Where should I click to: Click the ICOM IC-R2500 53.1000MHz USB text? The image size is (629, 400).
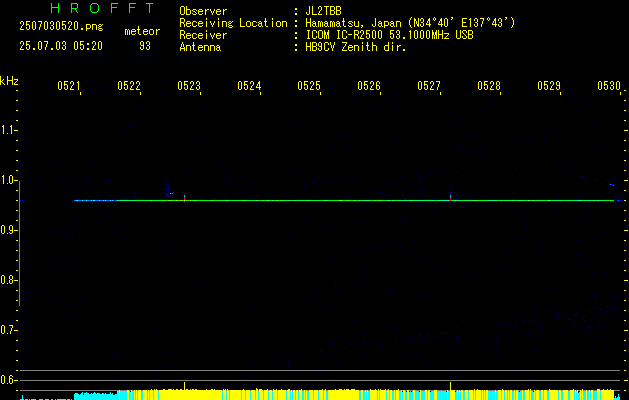(389, 35)
